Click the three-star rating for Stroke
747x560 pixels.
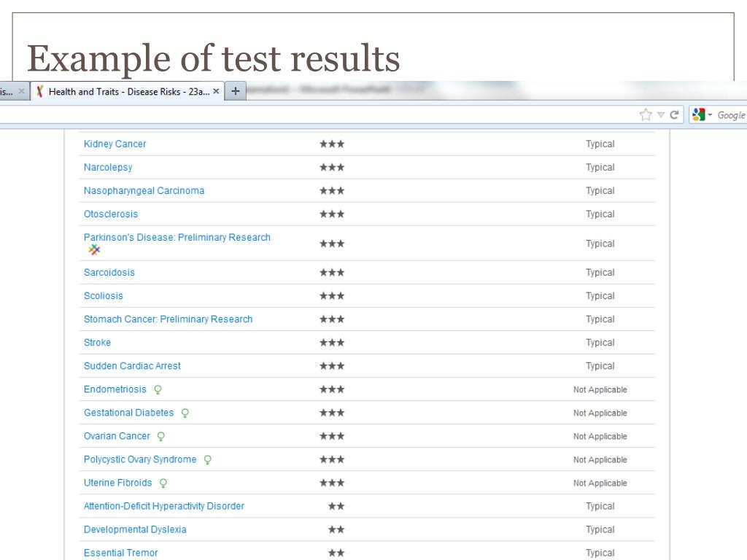332,343
